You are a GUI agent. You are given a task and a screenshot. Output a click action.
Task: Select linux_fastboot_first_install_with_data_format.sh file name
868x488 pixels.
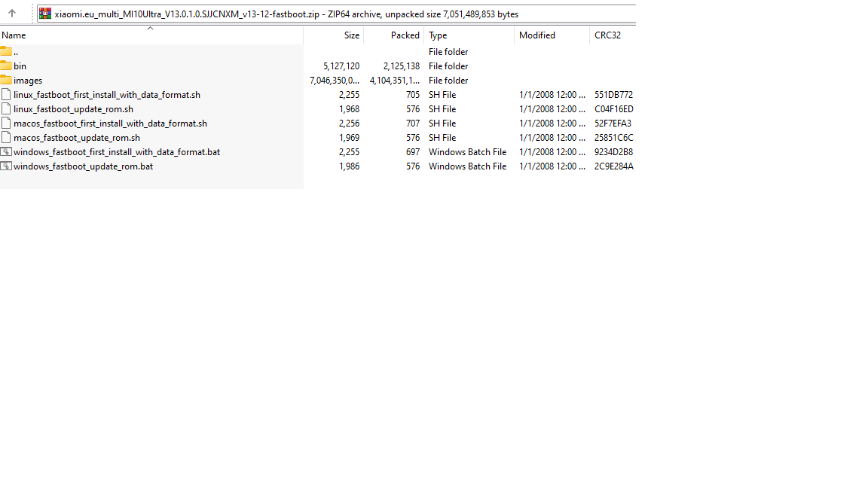click(x=107, y=95)
